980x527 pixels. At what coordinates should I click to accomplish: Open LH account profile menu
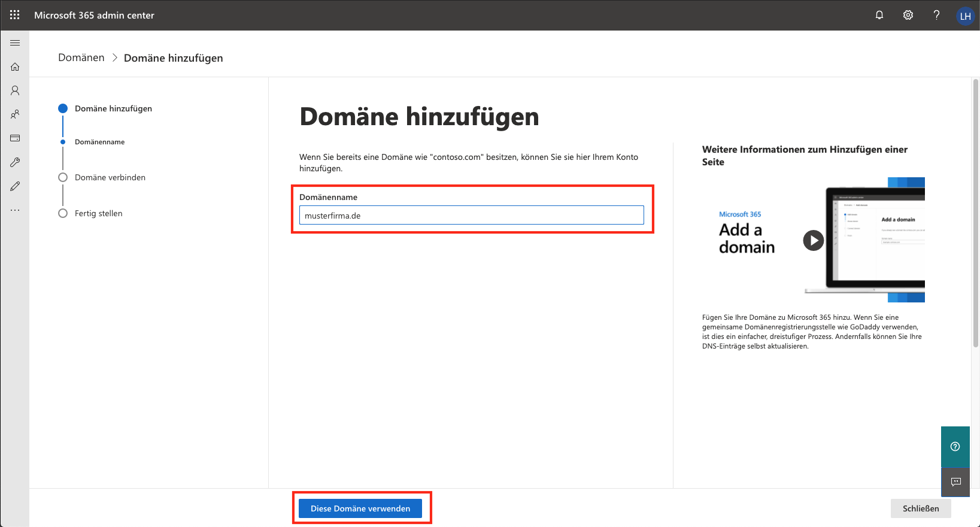965,16
